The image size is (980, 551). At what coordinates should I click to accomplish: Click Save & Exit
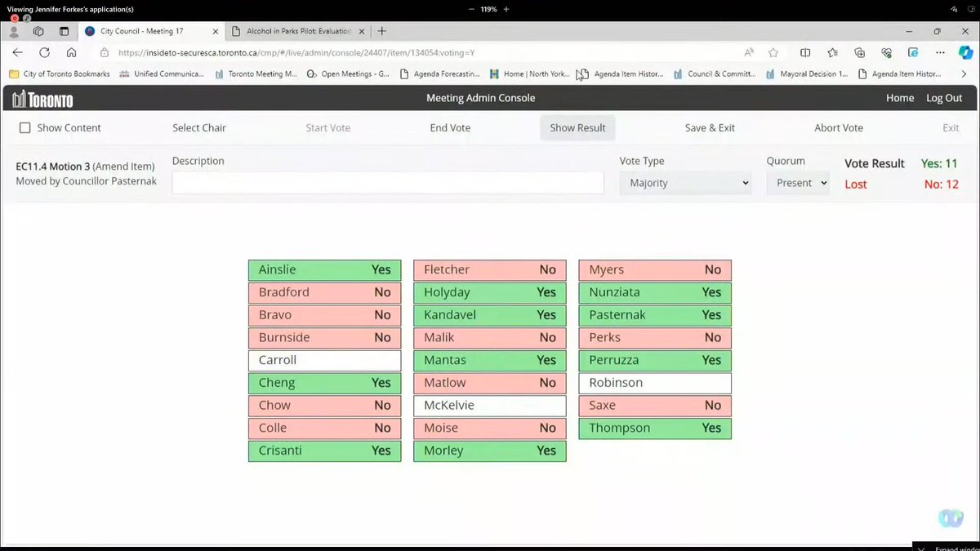coord(710,127)
